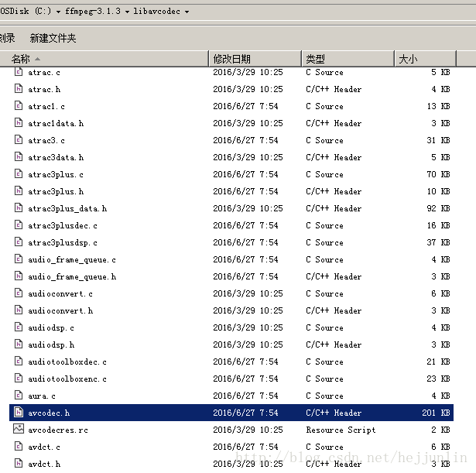Select the atrac3.c file name
Screen dimensions: 476x473
tap(46, 141)
